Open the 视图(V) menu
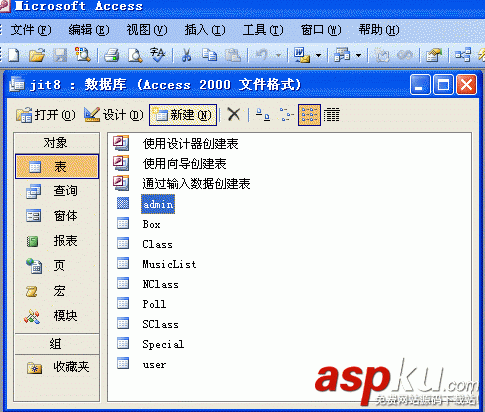The width and height of the screenshot is (485, 412). click(147, 30)
